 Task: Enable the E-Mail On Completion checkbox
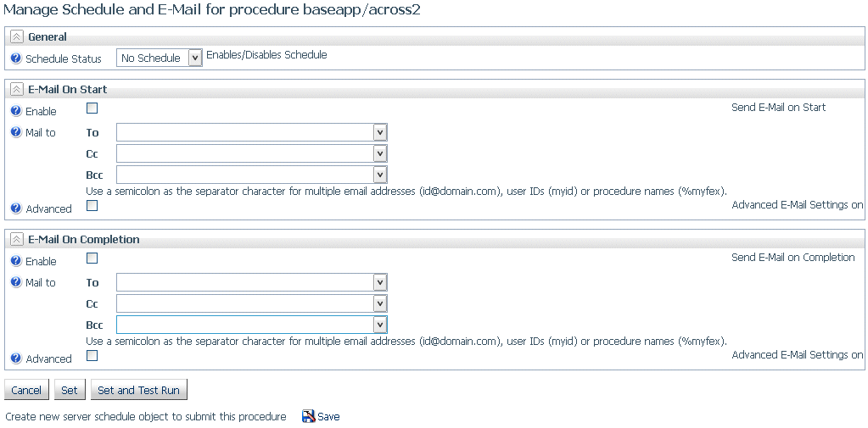coord(92,258)
